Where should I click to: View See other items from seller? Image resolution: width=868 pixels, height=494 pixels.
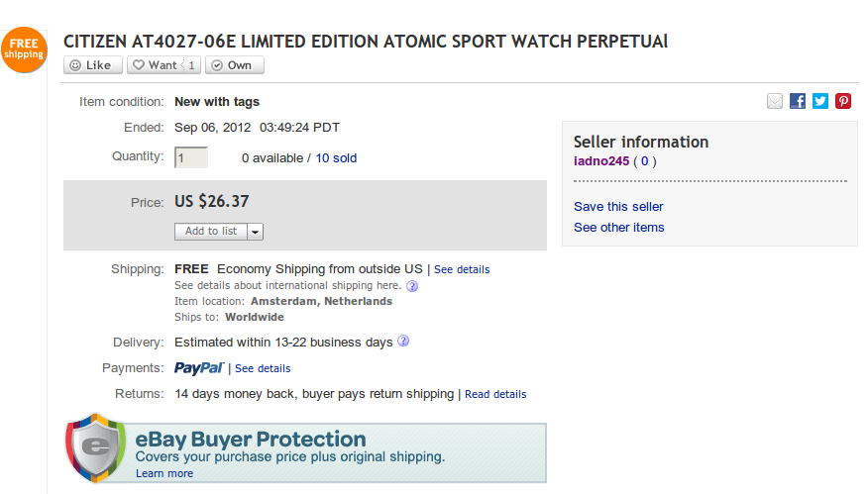point(619,228)
